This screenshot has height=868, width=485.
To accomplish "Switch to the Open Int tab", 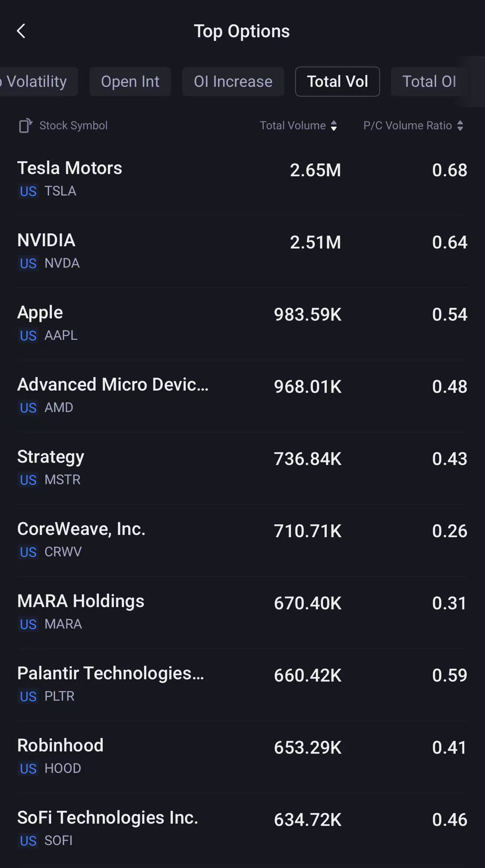I will pos(130,81).
